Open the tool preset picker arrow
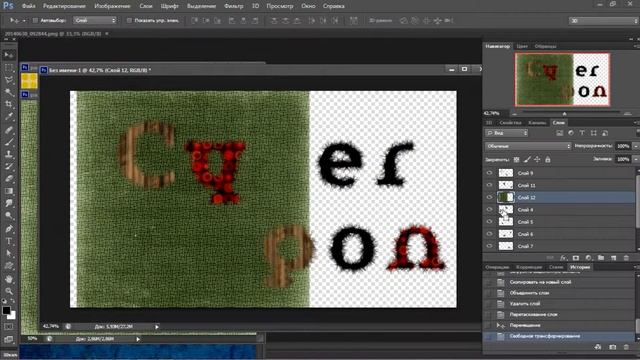The height and width of the screenshot is (360, 640). point(24,20)
